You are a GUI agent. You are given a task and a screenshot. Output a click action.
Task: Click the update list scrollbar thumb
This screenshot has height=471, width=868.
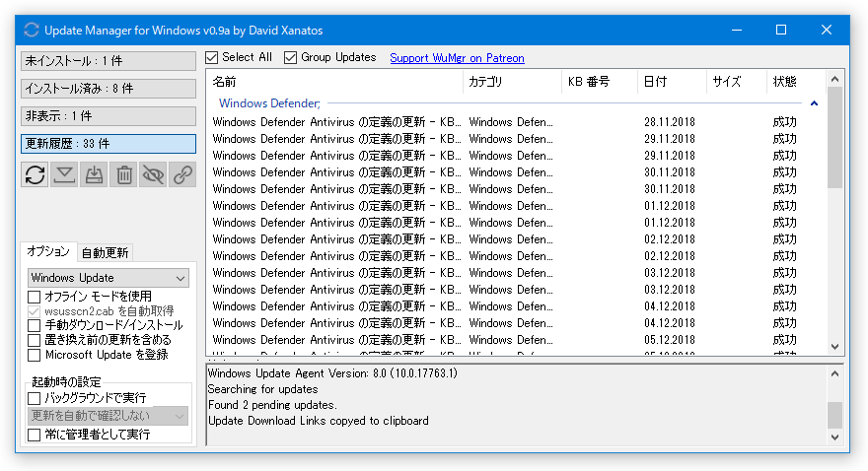(x=834, y=138)
